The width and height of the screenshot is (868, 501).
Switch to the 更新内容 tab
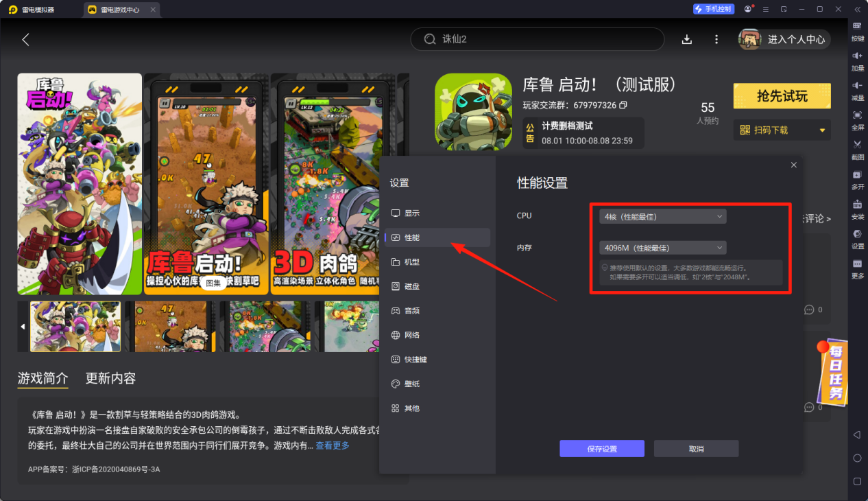110,378
